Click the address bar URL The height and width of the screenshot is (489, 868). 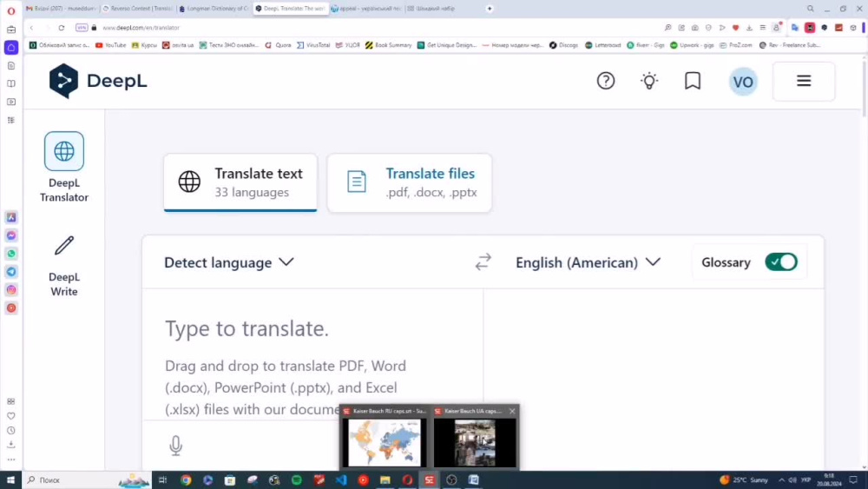click(x=141, y=28)
